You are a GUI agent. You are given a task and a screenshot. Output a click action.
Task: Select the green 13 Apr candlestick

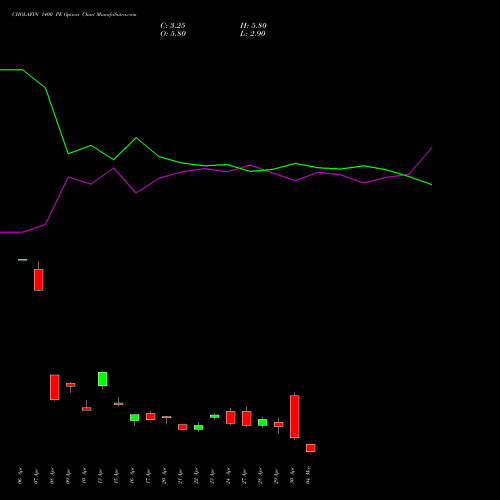103,379
